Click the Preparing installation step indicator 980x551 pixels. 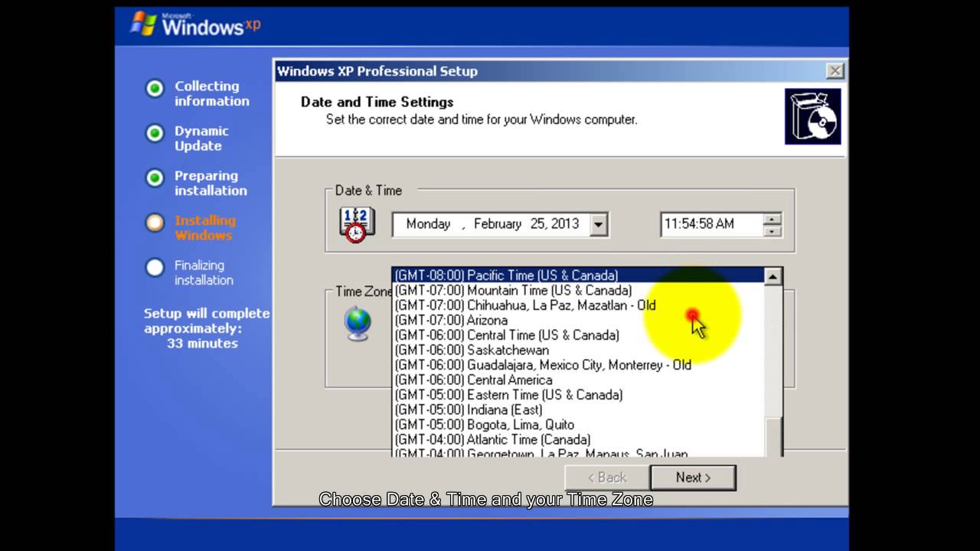pos(155,178)
